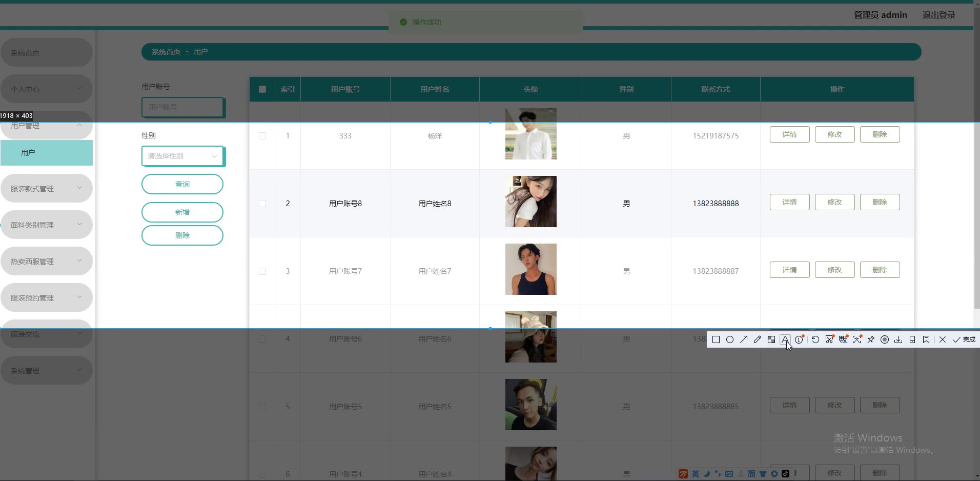Click the 联系方式 column header
This screenshot has height=481, width=980.
[x=716, y=89]
